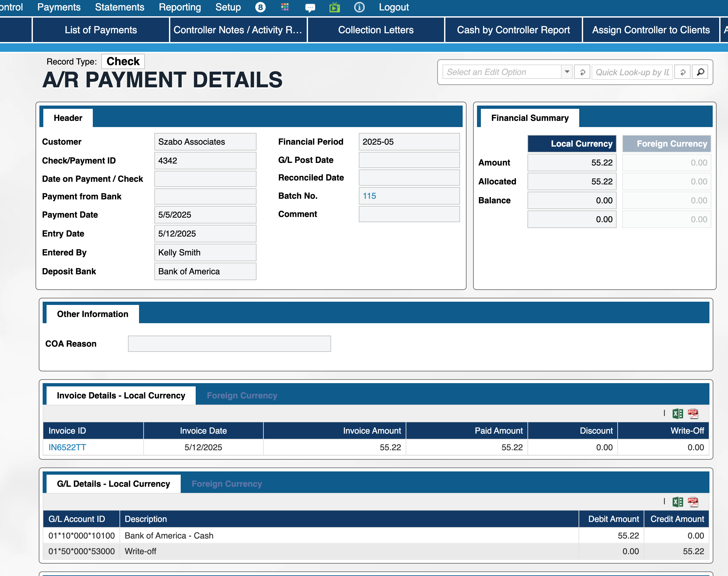
Task: Open batch number 115 link
Action: tap(369, 195)
